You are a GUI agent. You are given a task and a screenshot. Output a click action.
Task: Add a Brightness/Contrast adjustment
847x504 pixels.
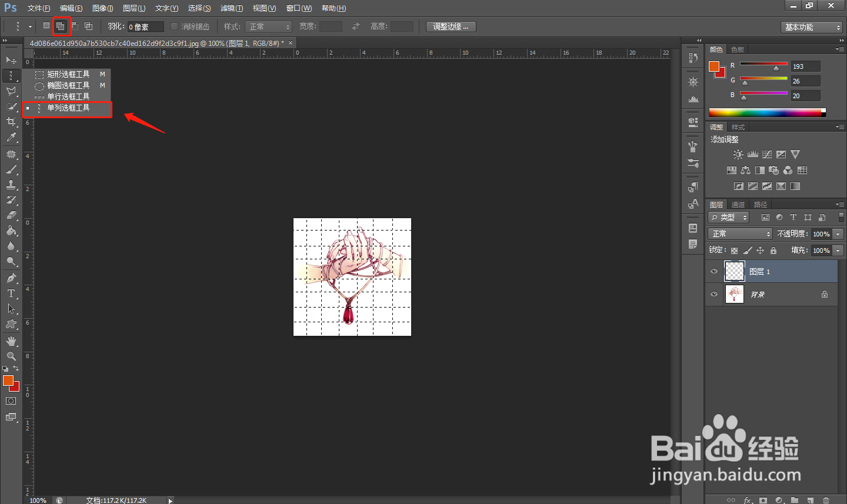[738, 154]
